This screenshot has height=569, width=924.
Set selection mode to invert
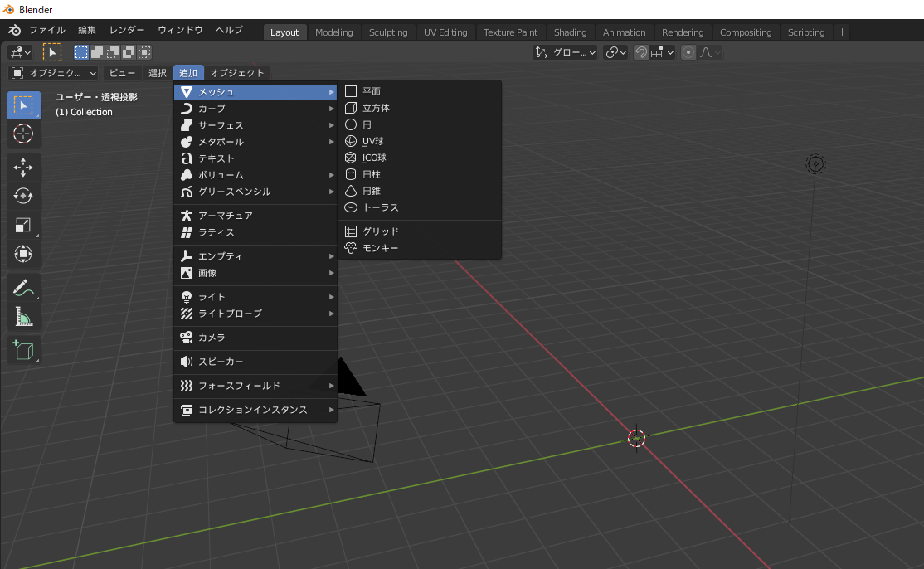click(129, 52)
